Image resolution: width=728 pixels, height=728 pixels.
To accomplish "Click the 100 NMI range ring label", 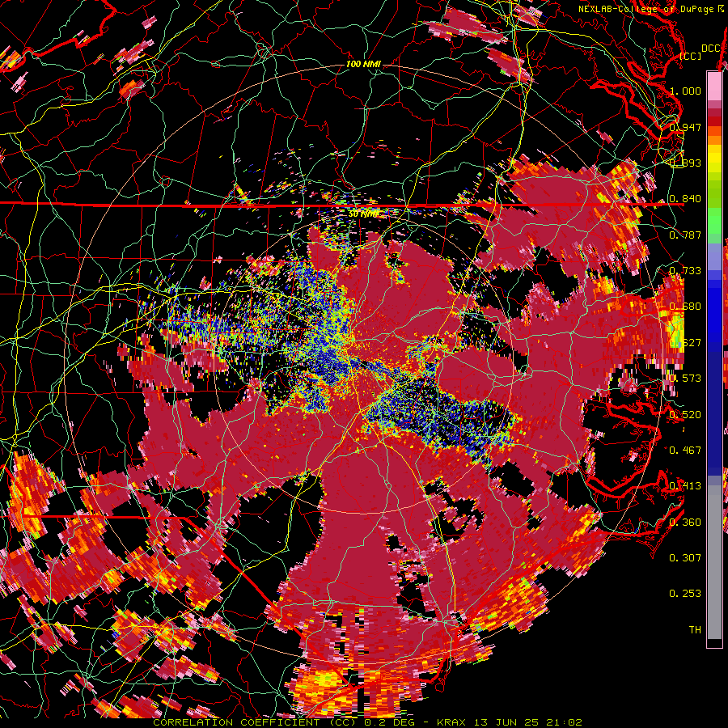I will click(x=363, y=64).
